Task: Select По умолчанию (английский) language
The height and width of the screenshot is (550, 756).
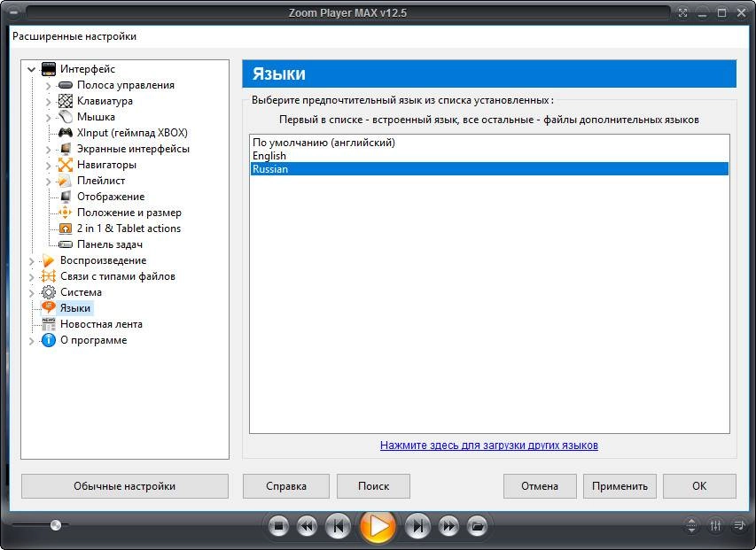Action: (489, 143)
